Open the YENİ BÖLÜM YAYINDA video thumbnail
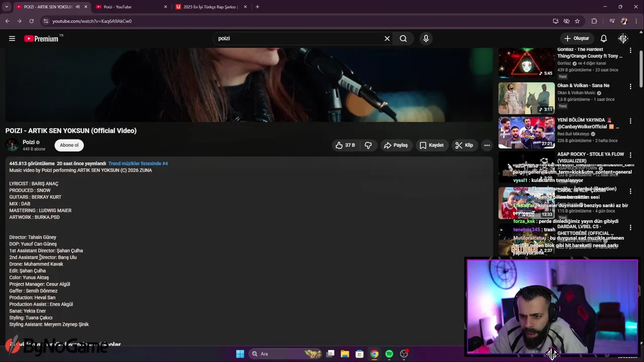 tap(526, 133)
